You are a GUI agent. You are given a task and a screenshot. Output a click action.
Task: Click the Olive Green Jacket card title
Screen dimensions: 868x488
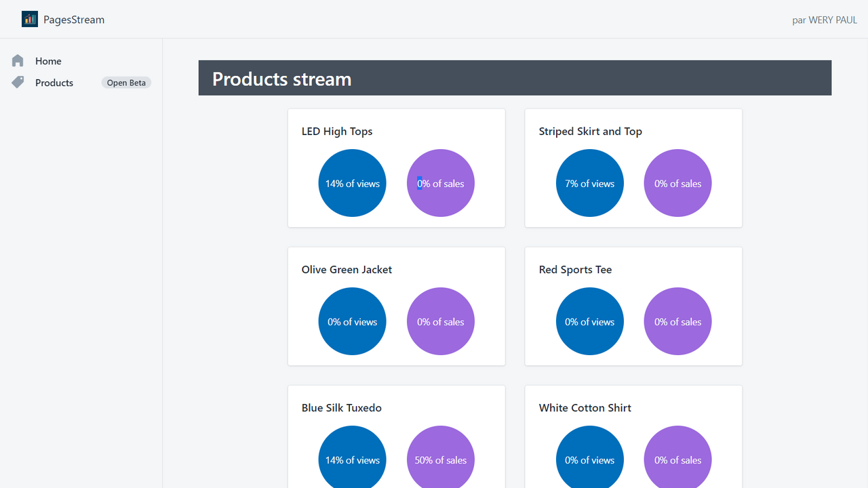click(347, 270)
